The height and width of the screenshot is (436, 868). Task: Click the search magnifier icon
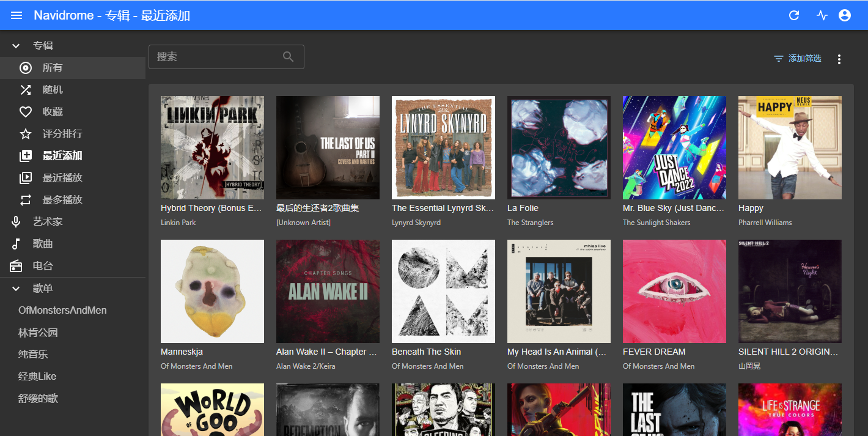point(289,57)
